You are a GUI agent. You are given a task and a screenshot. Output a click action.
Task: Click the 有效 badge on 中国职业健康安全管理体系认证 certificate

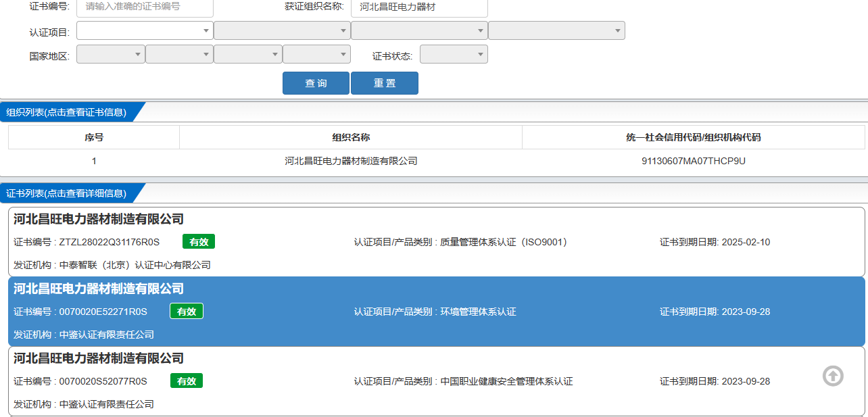[x=187, y=381]
